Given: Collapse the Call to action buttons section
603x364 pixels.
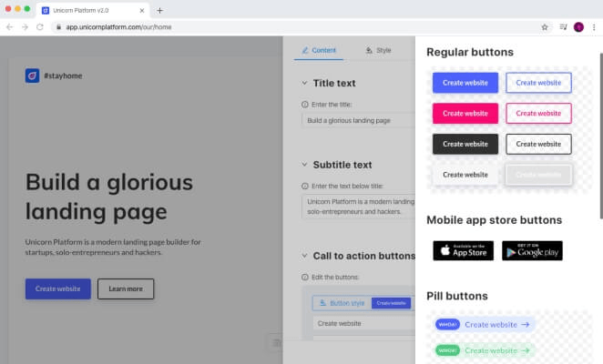Looking at the screenshot, I should click(304, 256).
